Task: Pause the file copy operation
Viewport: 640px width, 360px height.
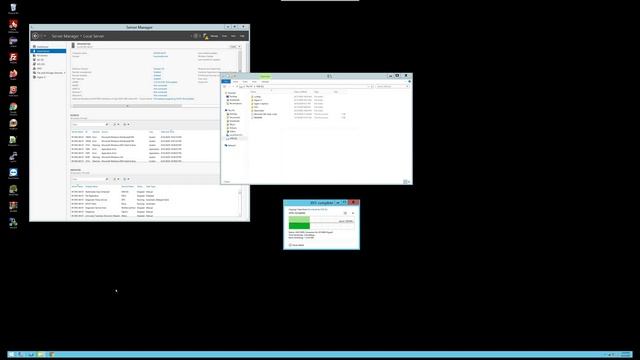Action: click(x=345, y=213)
